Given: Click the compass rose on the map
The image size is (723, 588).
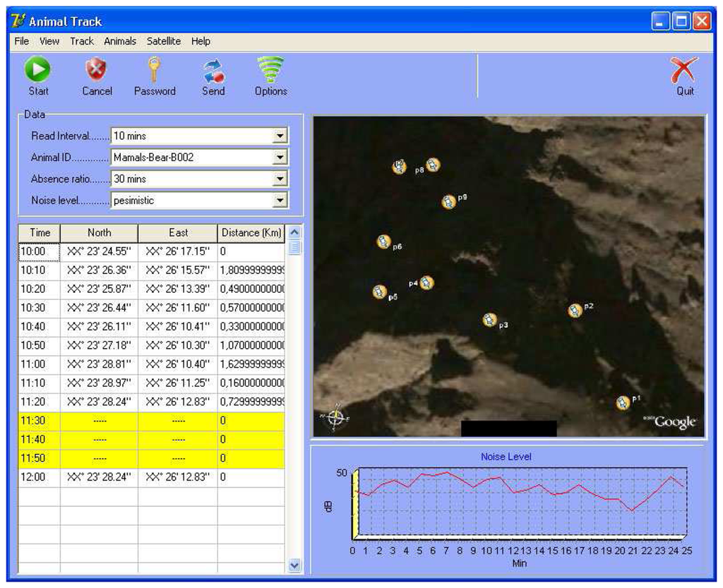Looking at the screenshot, I should (335, 417).
